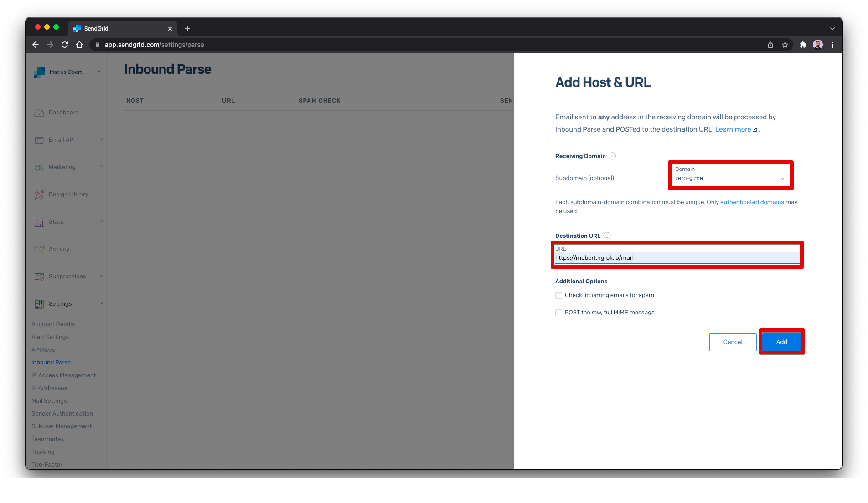Bookmark this page with the star icon
This screenshot has width=868, height=503.
click(x=785, y=45)
